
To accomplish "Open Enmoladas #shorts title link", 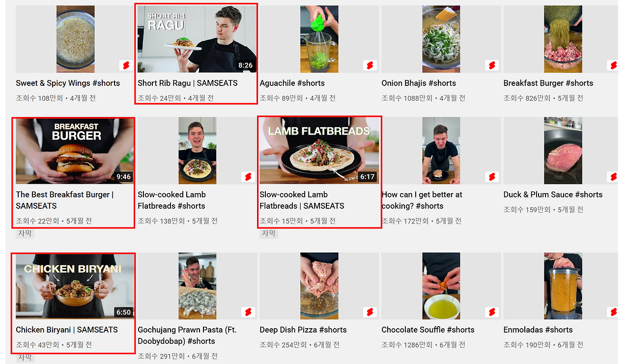I will [538, 330].
